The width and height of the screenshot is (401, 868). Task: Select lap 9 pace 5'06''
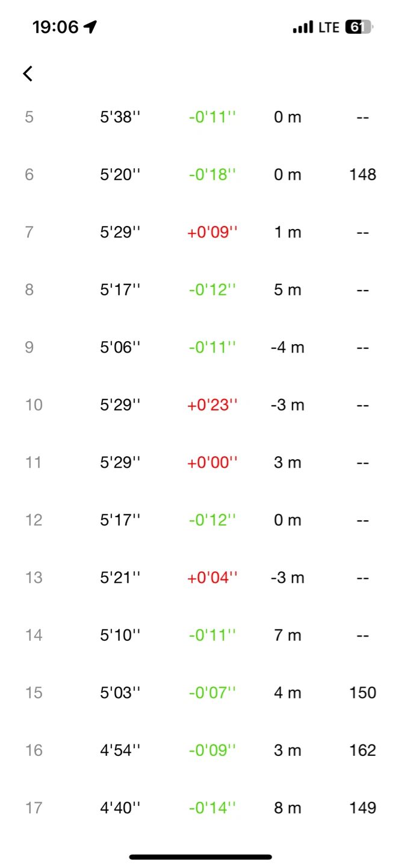pyautogui.click(x=120, y=347)
